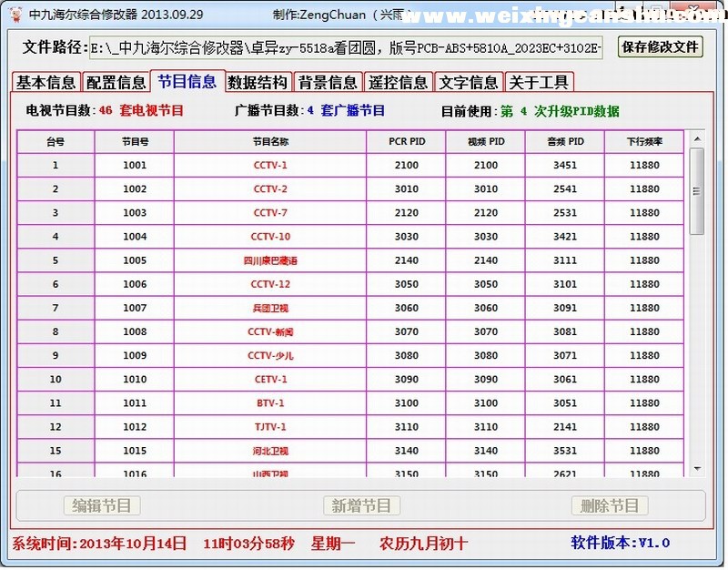Show the 文字信息 tab
The width and height of the screenshot is (728, 570).
469,83
